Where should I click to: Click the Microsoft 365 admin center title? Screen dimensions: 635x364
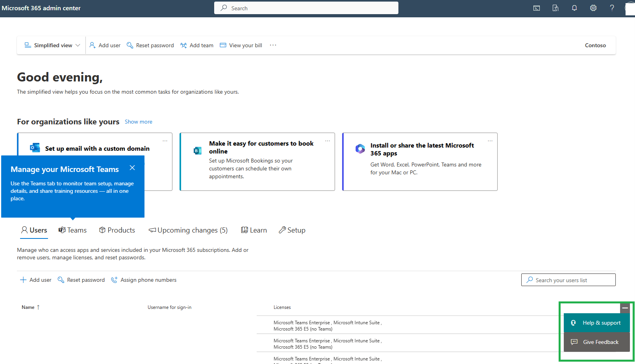coord(41,8)
